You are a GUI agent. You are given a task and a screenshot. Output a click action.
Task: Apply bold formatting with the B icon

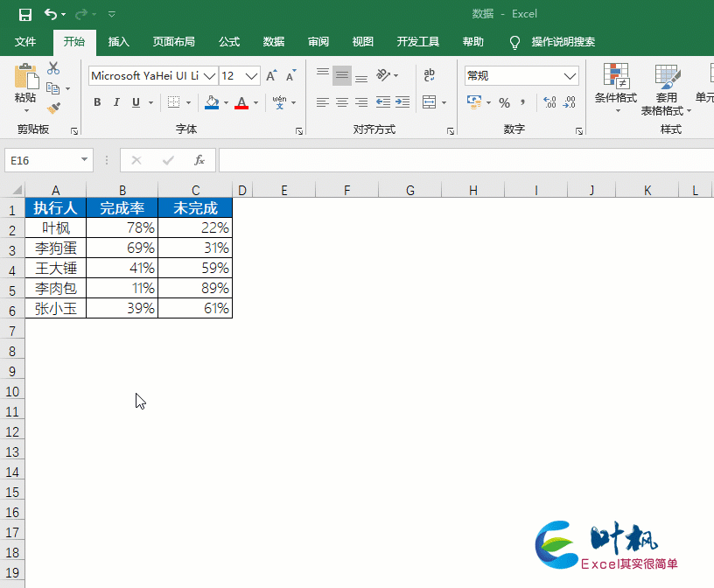97,102
